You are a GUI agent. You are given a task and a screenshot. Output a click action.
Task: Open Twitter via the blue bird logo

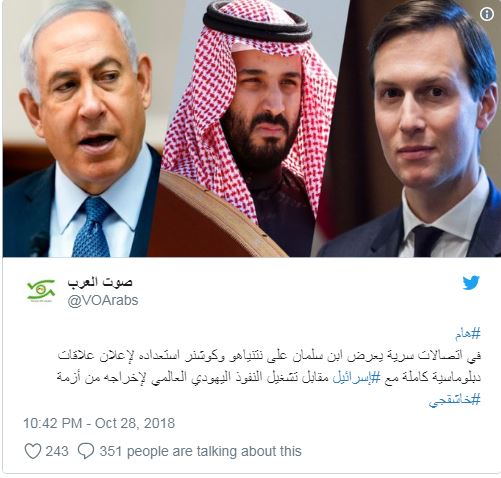471,283
